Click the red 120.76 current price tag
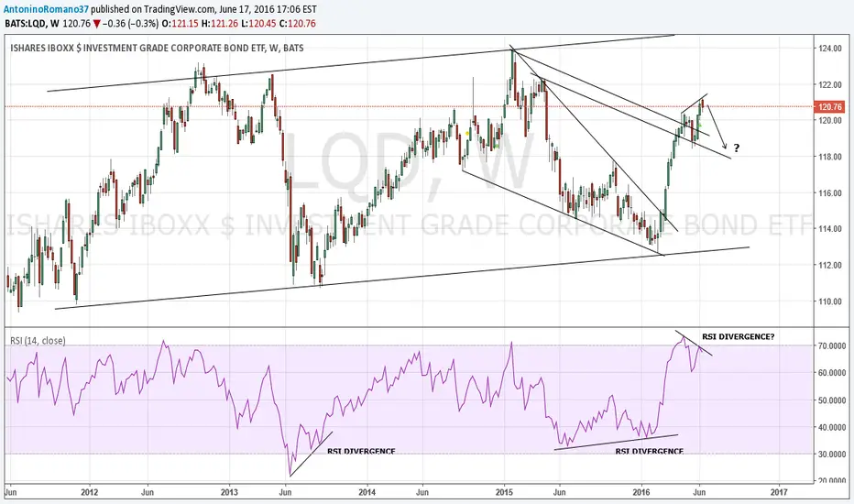The image size is (854, 504). point(829,107)
